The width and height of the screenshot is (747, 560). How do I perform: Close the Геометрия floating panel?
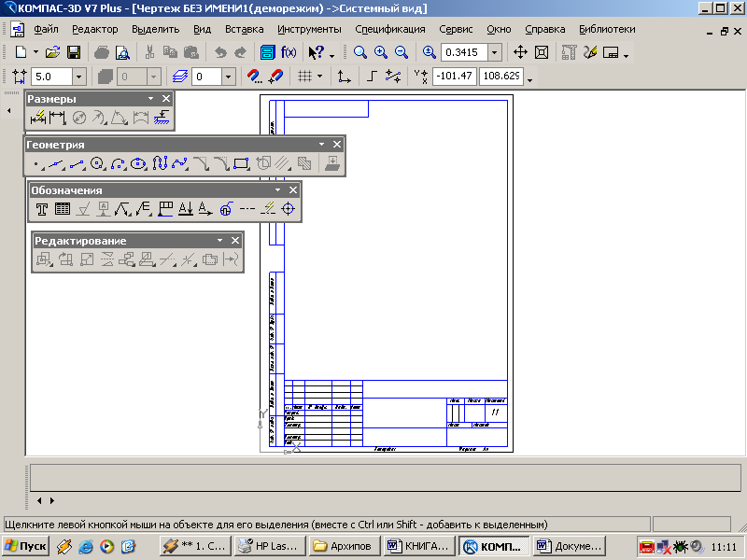[x=337, y=145]
